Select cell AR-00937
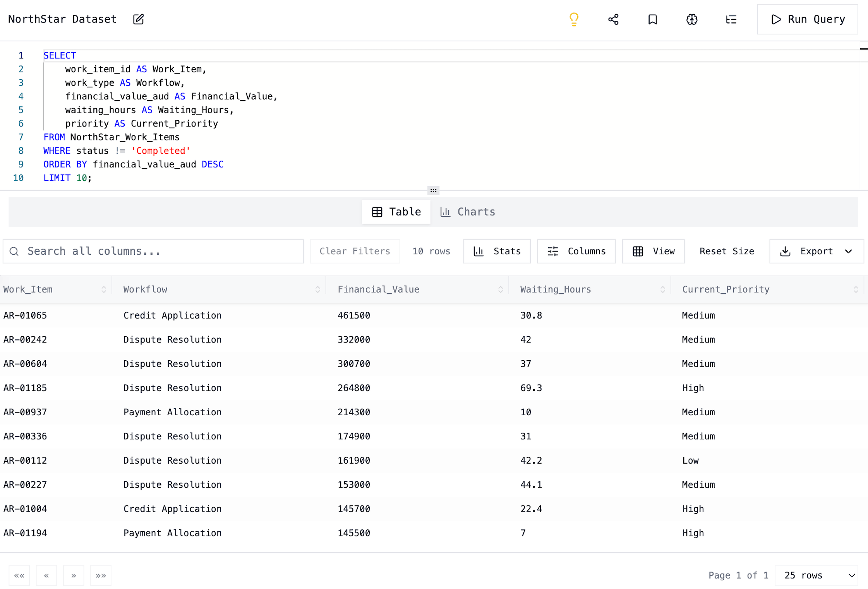The height and width of the screenshot is (589, 868). [x=25, y=412]
